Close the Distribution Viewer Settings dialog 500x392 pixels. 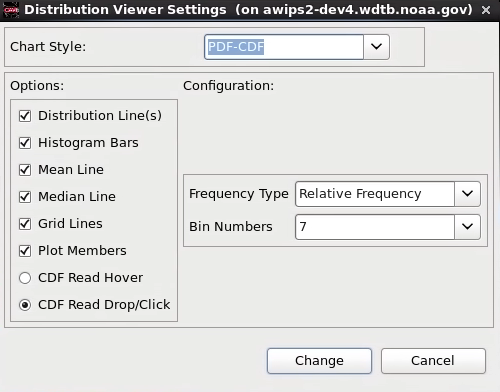pyautogui.click(x=486, y=10)
